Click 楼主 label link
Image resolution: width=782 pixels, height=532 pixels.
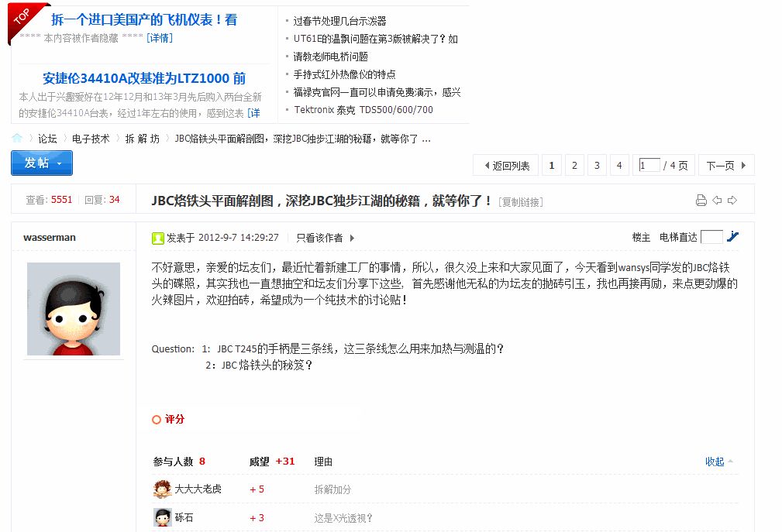[641, 237]
